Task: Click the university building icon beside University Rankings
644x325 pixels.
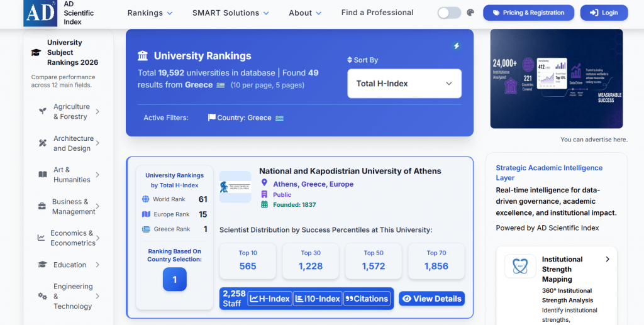Action: 143,56
